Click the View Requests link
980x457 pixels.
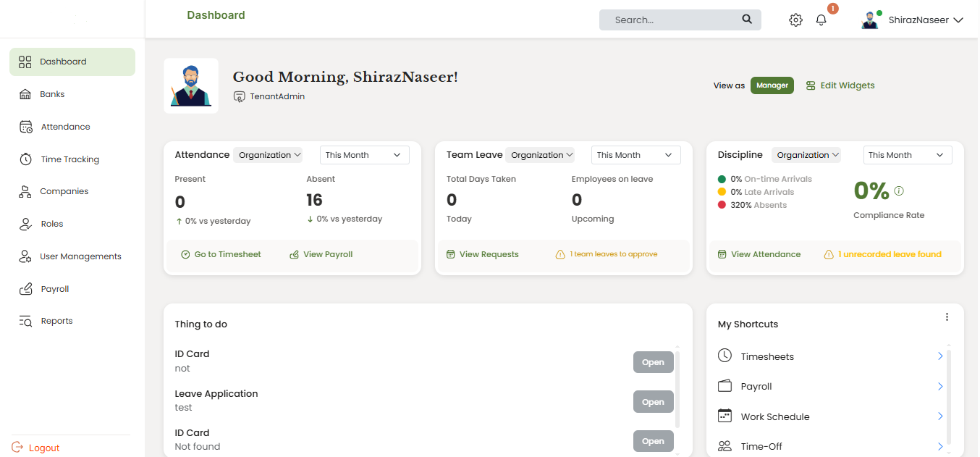click(x=489, y=254)
